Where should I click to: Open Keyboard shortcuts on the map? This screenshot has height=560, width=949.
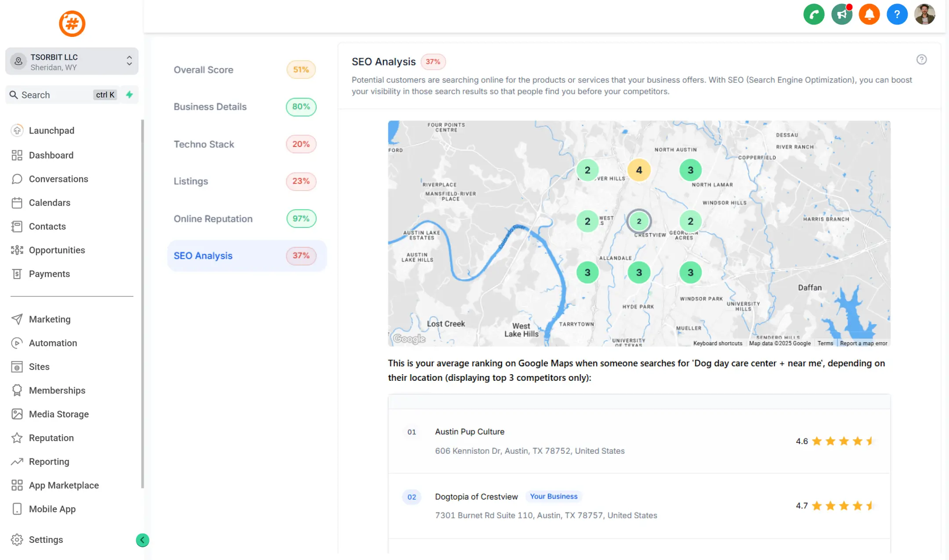click(717, 343)
